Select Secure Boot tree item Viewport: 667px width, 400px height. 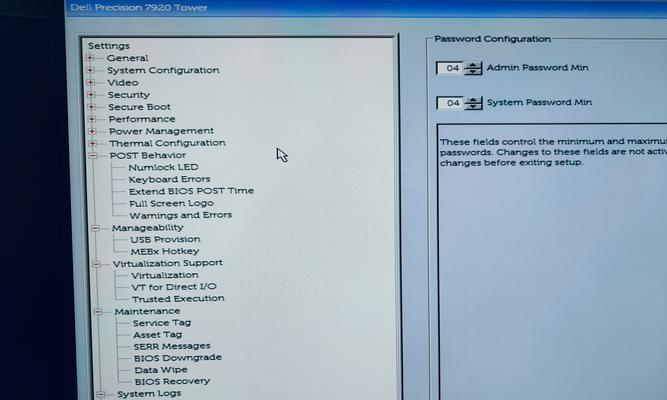pyautogui.click(x=140, y=107)
